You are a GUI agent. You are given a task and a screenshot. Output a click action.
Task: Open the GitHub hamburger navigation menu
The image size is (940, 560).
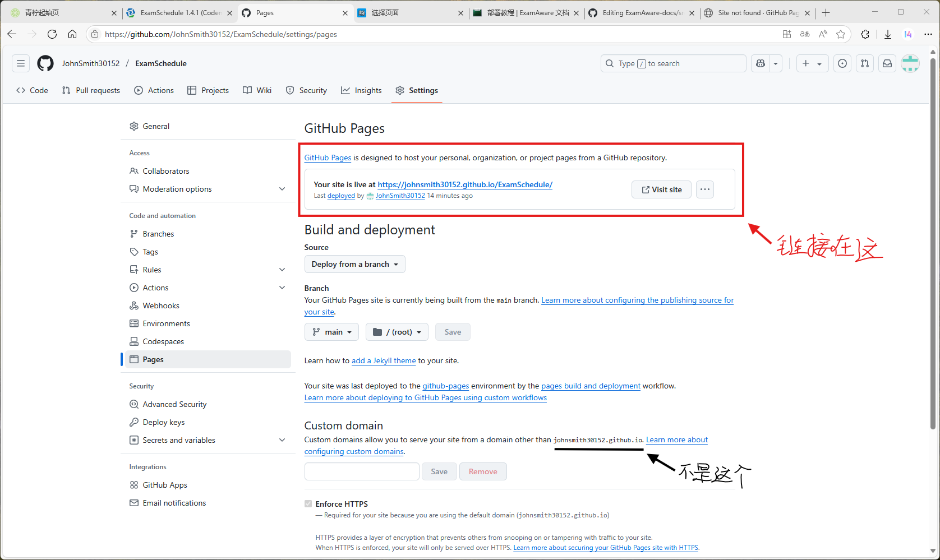tap(21, 63)
